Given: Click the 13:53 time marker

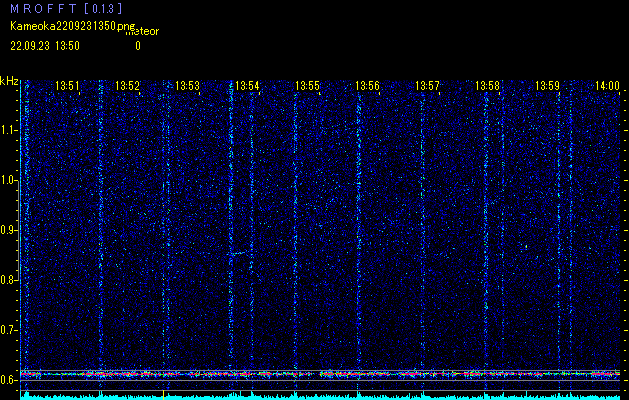Looking at the screenshot, I should point(187,86).
